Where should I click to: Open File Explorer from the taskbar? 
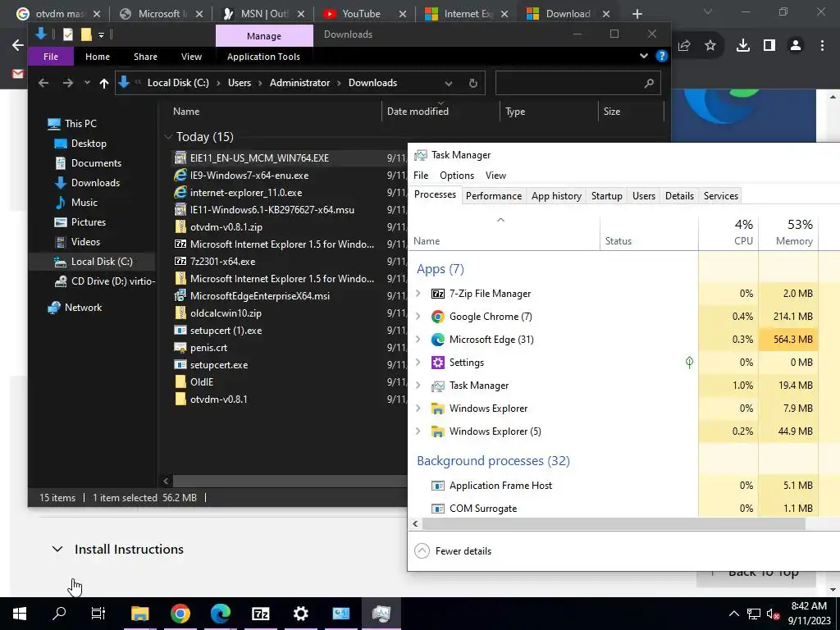[139, 614]
